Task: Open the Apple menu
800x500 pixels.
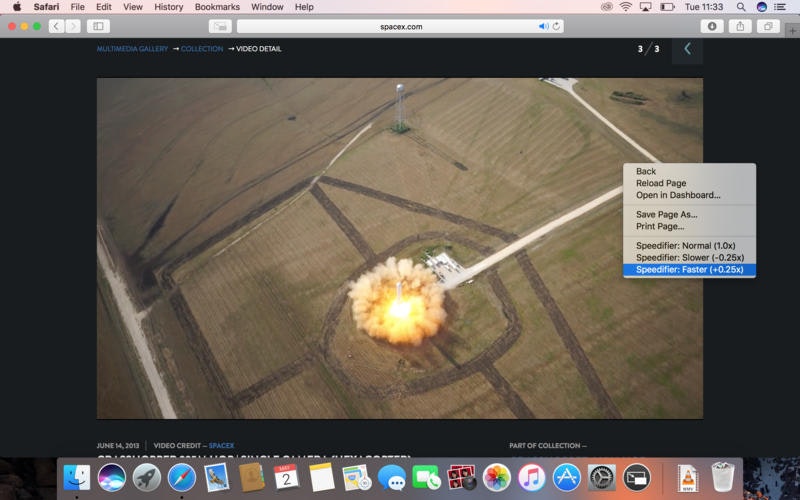Action: point(17,7)
